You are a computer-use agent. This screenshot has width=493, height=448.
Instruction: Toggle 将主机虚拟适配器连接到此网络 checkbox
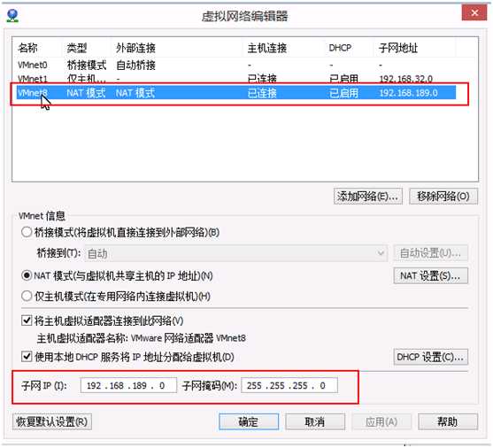pos(27,321)
